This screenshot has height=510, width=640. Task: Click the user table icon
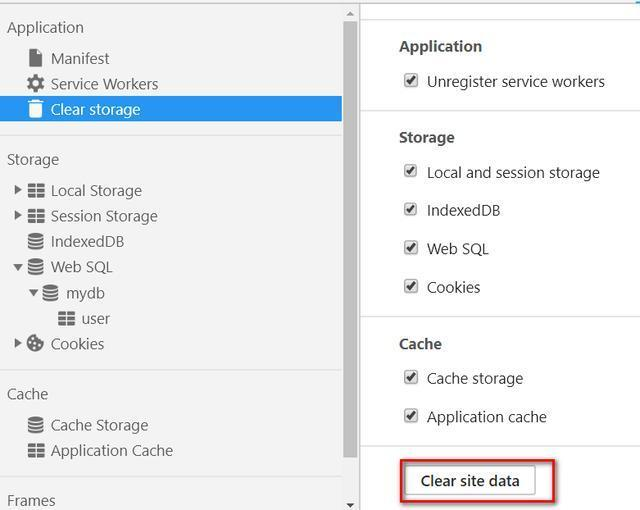(67, 318)
